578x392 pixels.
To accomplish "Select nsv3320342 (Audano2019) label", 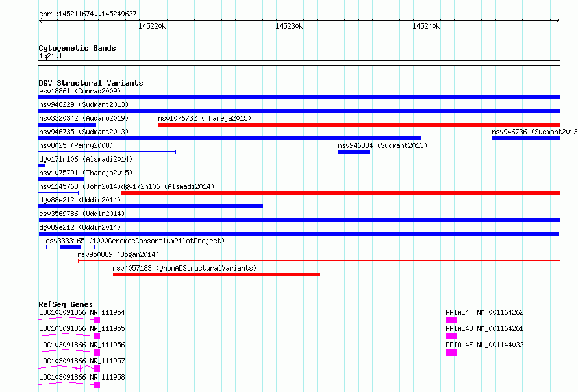I will point(84,118).
